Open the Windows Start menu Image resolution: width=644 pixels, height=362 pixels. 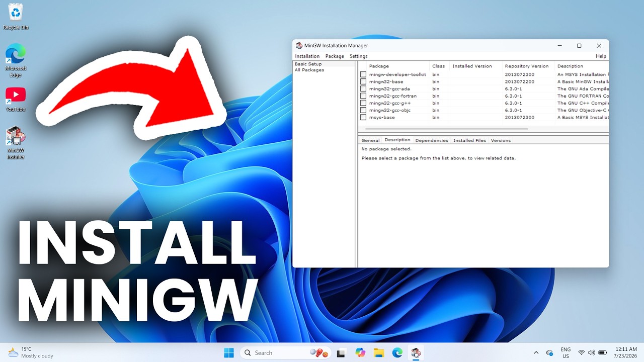(x=229, y=352)
